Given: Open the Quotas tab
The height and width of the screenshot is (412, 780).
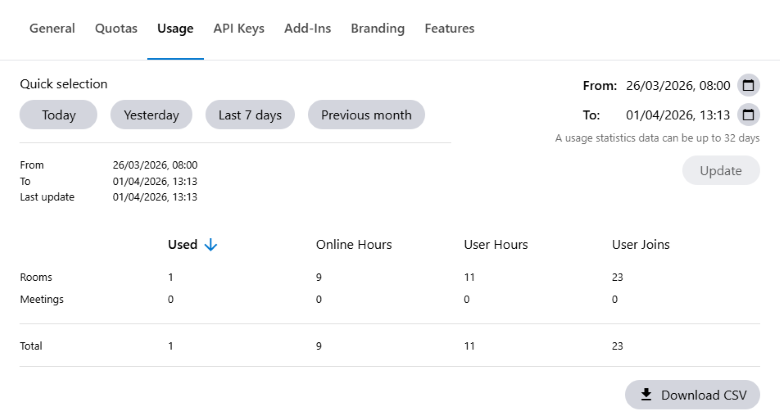Looking at the screenshot, I should coord(116,28).
